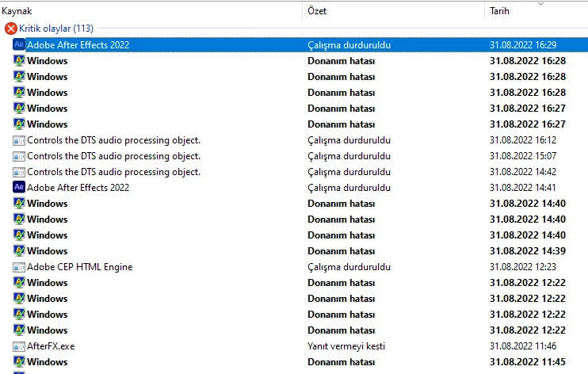Click the date 31.08.2022 11:45
Viewport: 588px width, 374px height.
click(x=528, y=362)
